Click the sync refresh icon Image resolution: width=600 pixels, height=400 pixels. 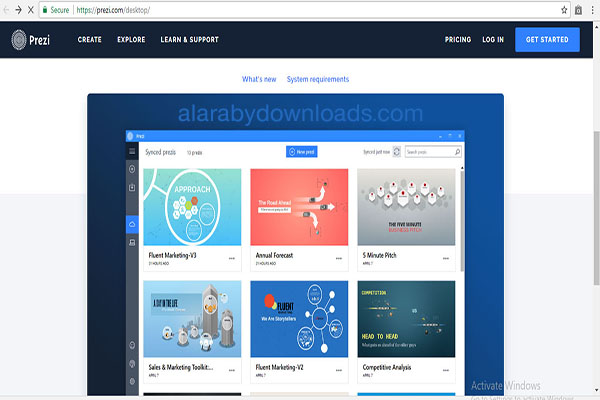(397, 152)
